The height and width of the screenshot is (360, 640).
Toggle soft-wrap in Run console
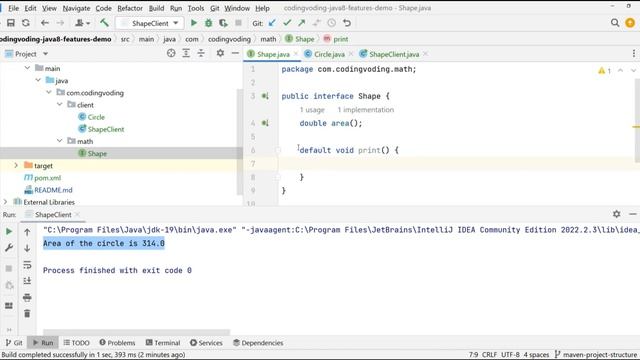27,265
